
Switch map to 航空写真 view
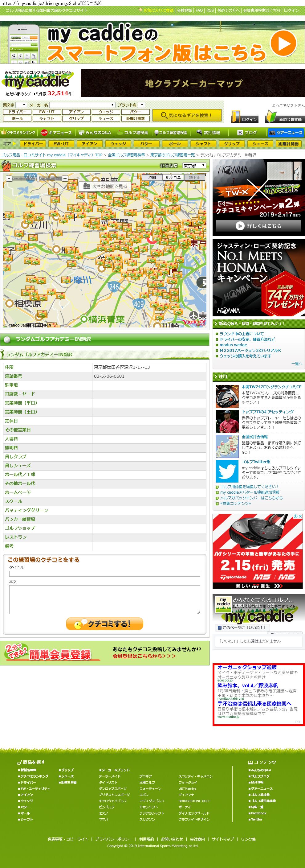173,177
